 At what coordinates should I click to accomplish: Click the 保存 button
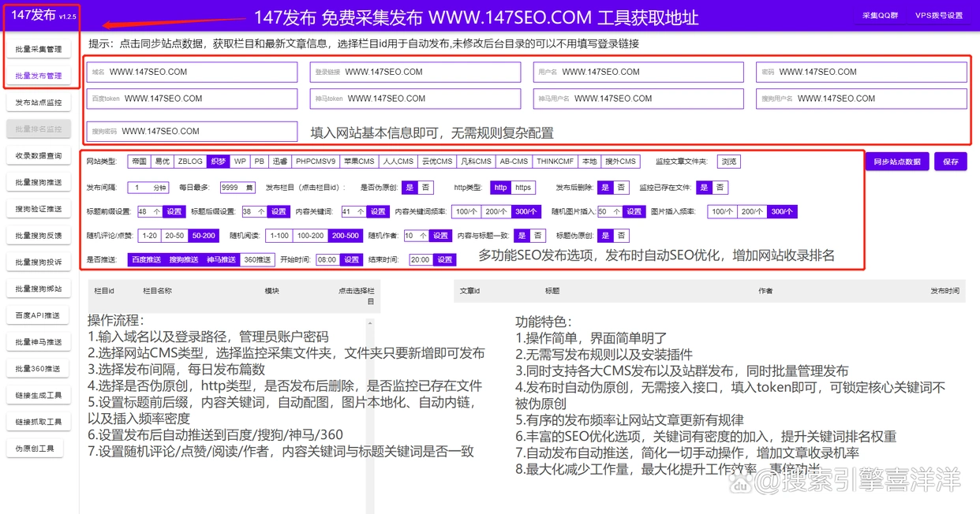pos(951,161)
